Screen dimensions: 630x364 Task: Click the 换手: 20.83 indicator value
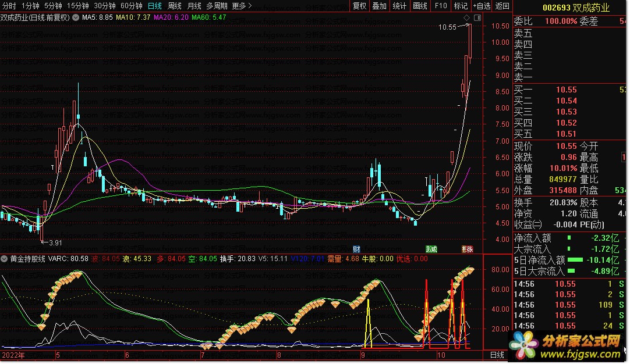coord(238,259)
